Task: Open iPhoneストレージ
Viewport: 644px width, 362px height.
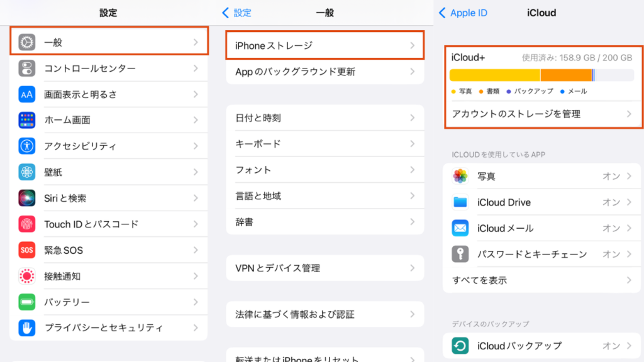Action: coord(325,45)
